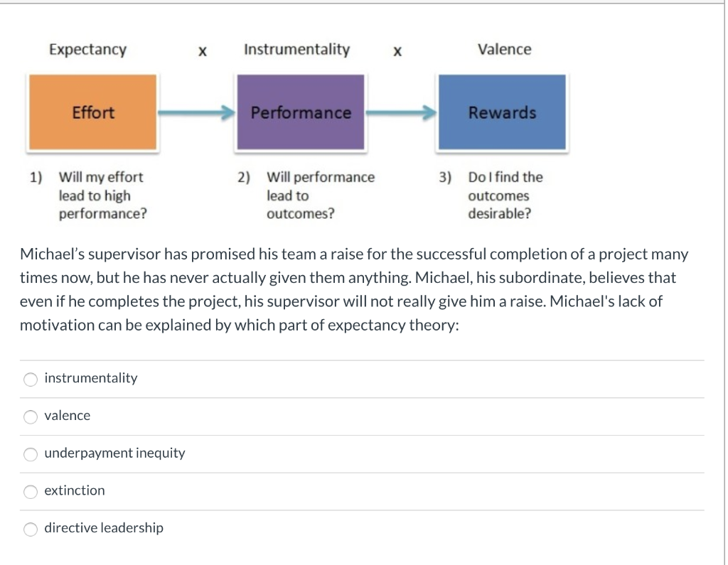The image size is (728, 565).
Task: Click the first multiplication sign symbol
Action: pos(202,50)
